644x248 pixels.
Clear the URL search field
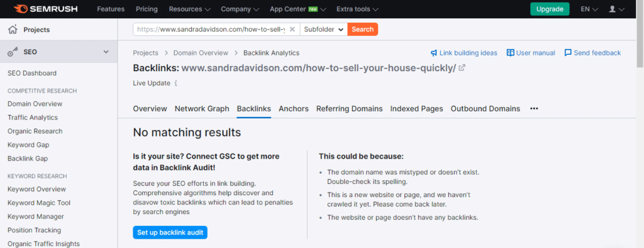click(292, 29)
